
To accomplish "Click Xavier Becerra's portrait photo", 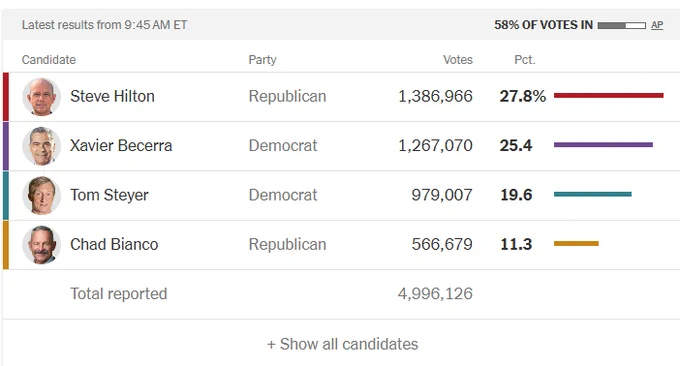I will click(42, 146).
